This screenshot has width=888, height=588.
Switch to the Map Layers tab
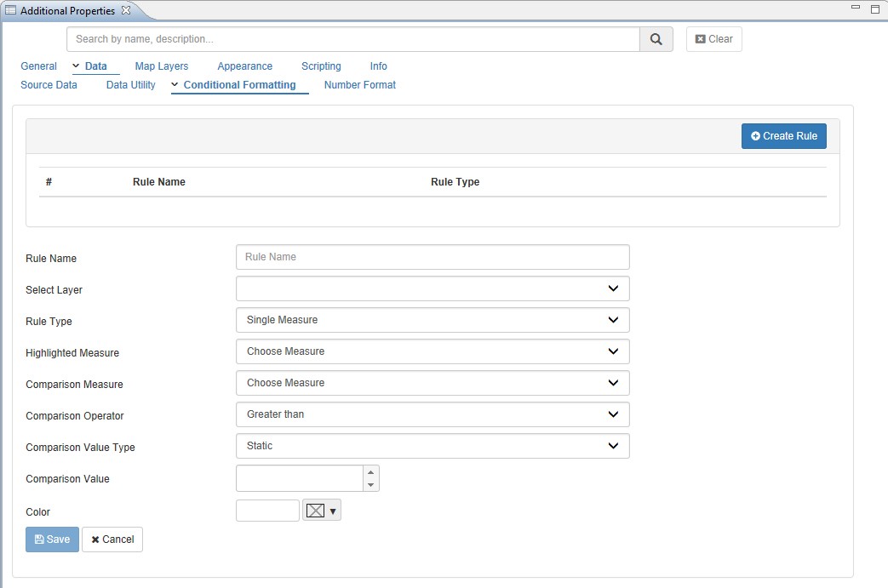161,66
